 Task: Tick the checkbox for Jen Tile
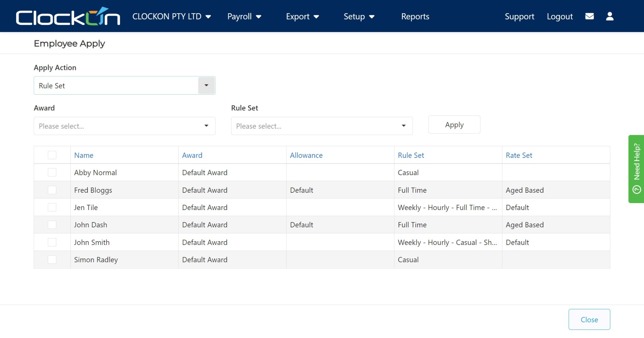[52, 207]
